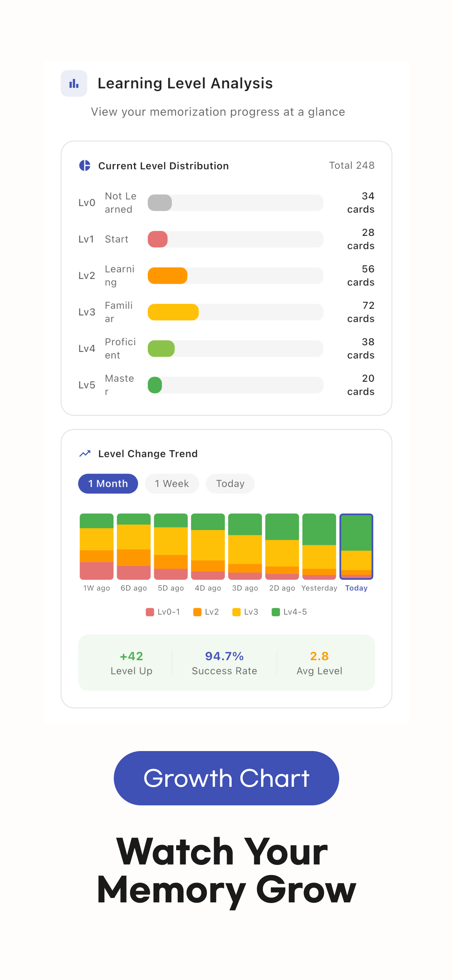Screen dimensions: 453x980
Task: Click the 34 cards count
Action: (x=361, y=203)
